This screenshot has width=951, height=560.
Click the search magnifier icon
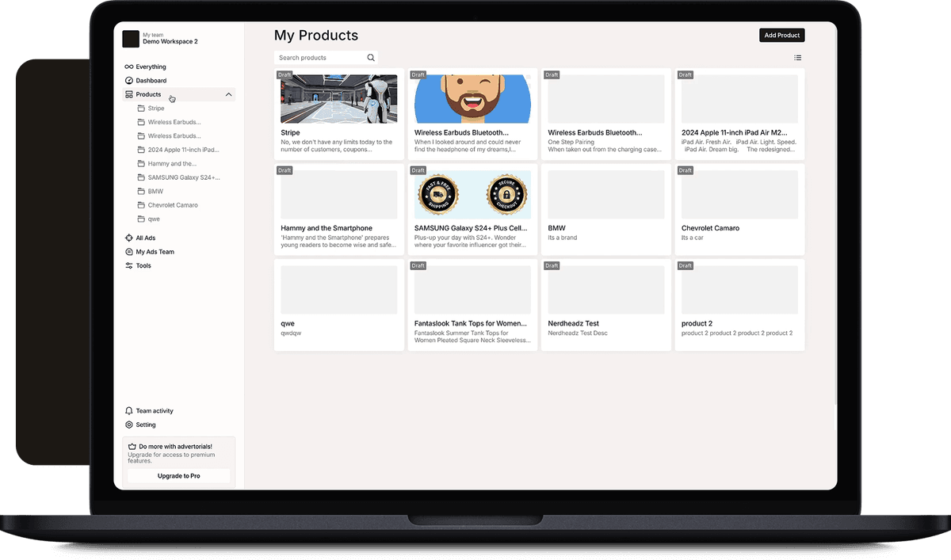click(x=371, y=58)
